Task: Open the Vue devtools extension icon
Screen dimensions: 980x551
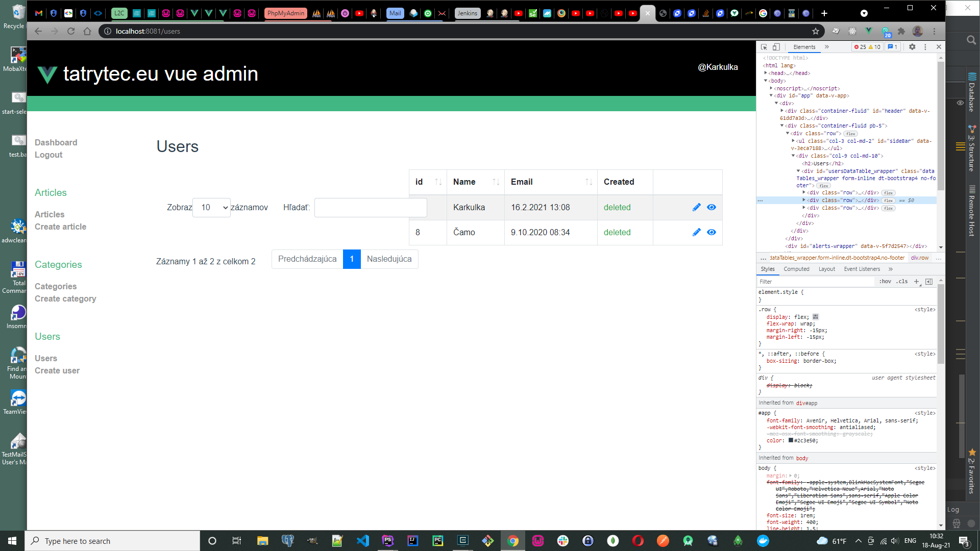Action: pyautogui.click(x=869, y=31)
